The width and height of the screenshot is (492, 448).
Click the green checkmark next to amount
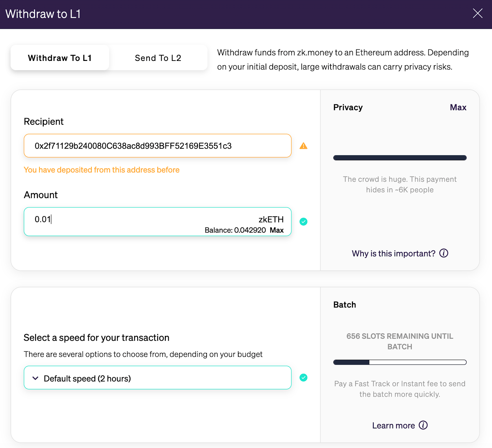[x=304, y=222]
